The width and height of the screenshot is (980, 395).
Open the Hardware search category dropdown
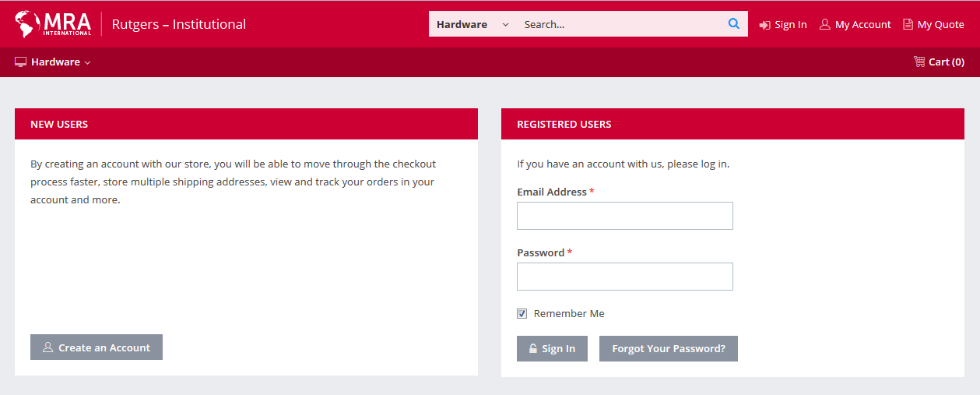[x=472, y=24]
